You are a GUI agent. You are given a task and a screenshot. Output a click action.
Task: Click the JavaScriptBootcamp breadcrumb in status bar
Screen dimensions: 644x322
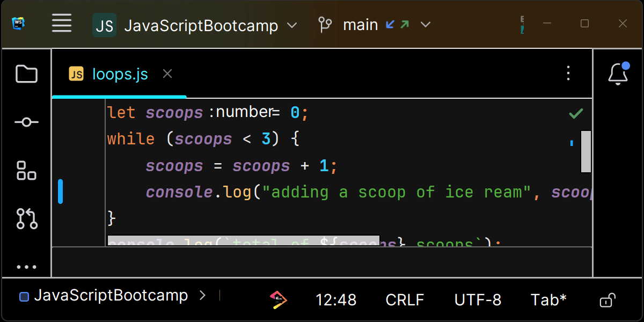(111, 296)
